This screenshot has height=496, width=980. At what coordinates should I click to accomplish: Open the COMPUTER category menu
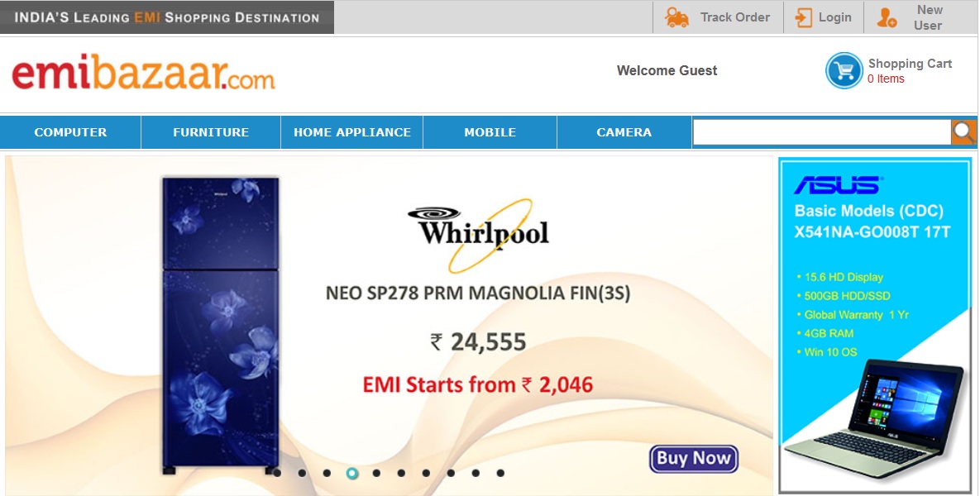coord(70,131)
